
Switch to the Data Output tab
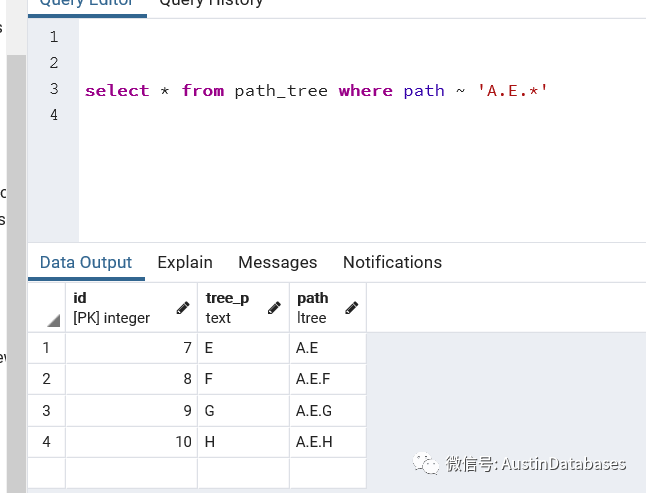coord(86,262)
